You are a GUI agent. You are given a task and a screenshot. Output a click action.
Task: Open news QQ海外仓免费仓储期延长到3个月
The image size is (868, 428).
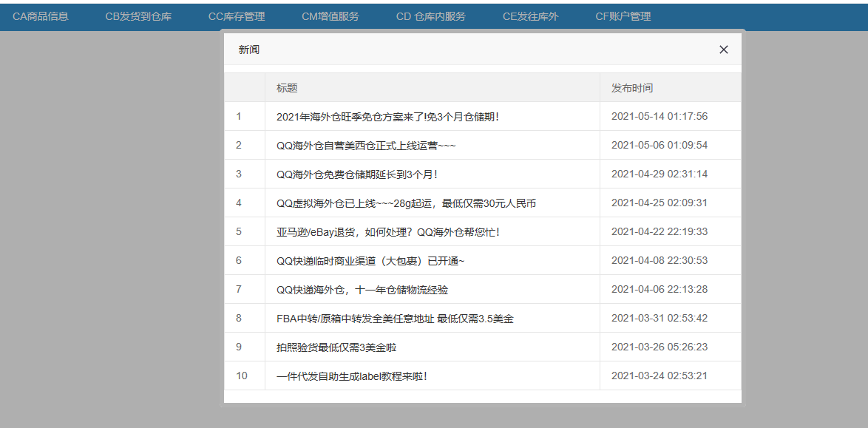point(357,174)
